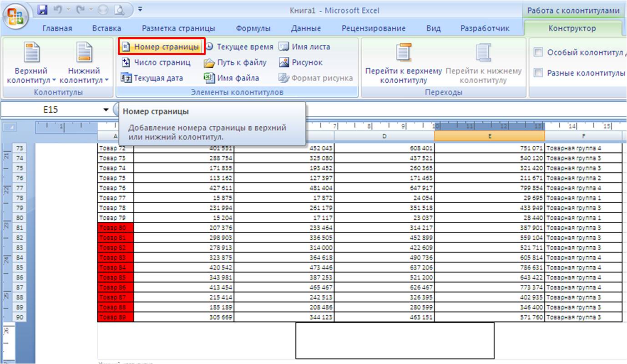Switch to the Формулы ribbon tab

(x=253, y=28)
